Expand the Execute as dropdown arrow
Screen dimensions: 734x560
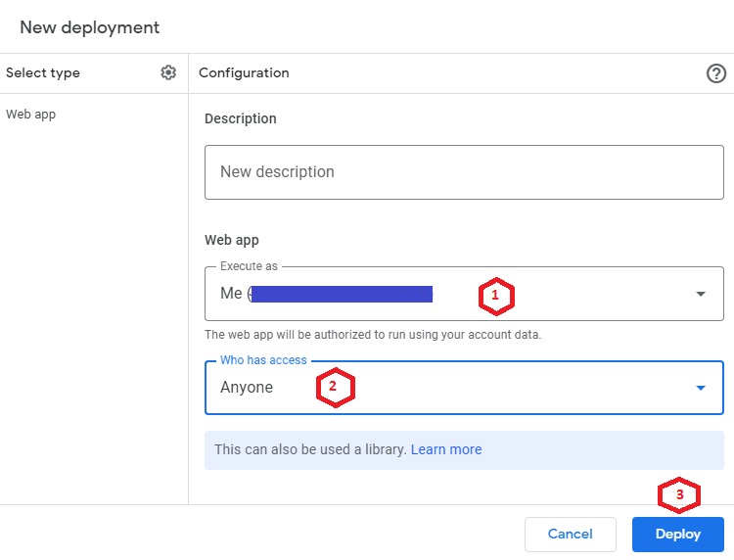[701, 294]
